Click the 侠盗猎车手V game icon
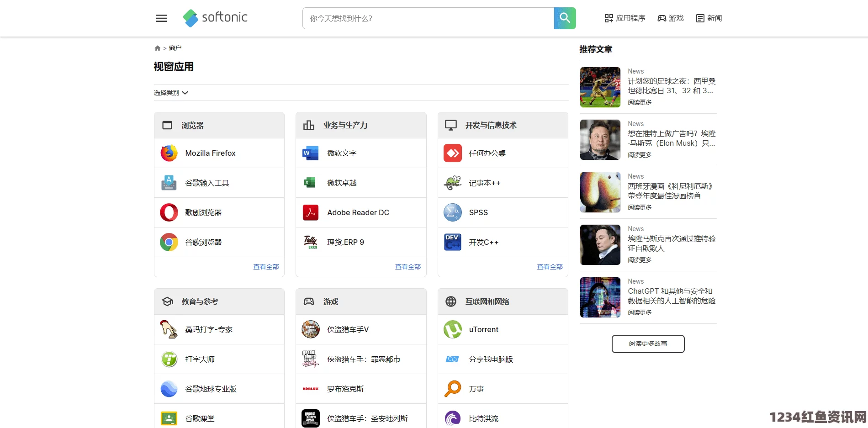This screenshot has width=868, height=428. [311, 329]
